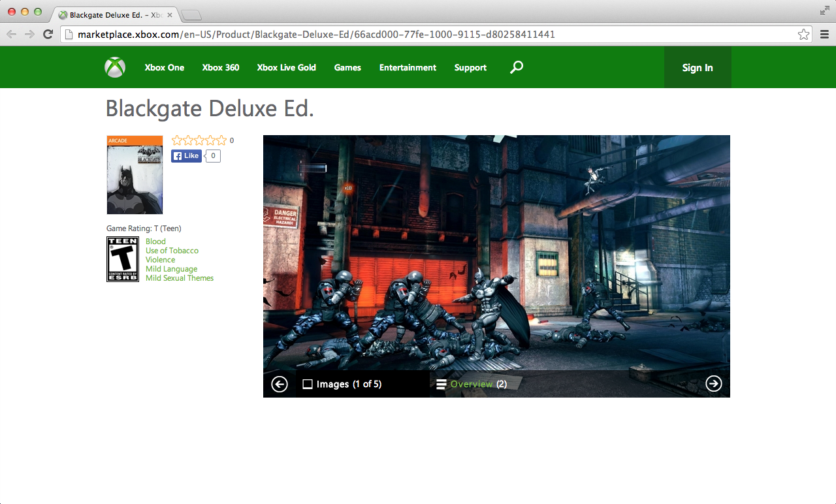Image resolution: width=836 pixels, height=504 pixels.
Task: Click the browser forward arrow
Action: (29, 35)
